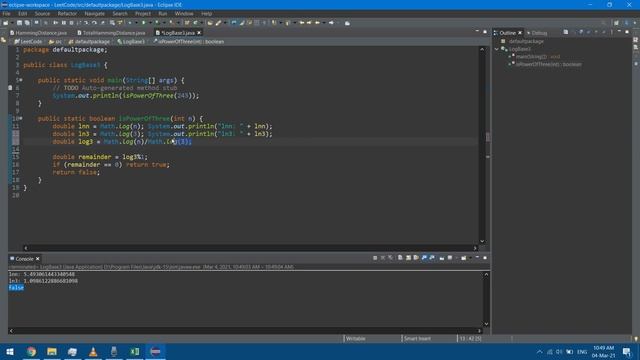640x360 pixels.
Task: Click the editor vertical scrollbar down arrow
Action: click(x=482, y=241)
